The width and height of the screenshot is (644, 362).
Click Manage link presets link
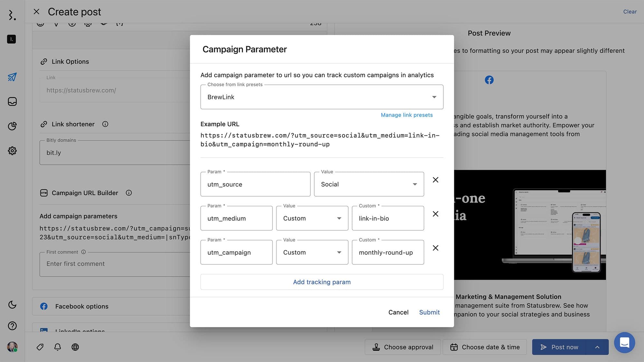click(x=407, y=115)
